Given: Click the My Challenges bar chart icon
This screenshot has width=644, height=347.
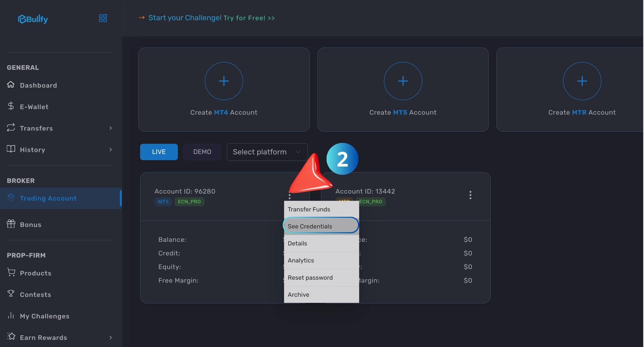Looking at the screenshot, I should pyautogui.click(x=11, y=315).
